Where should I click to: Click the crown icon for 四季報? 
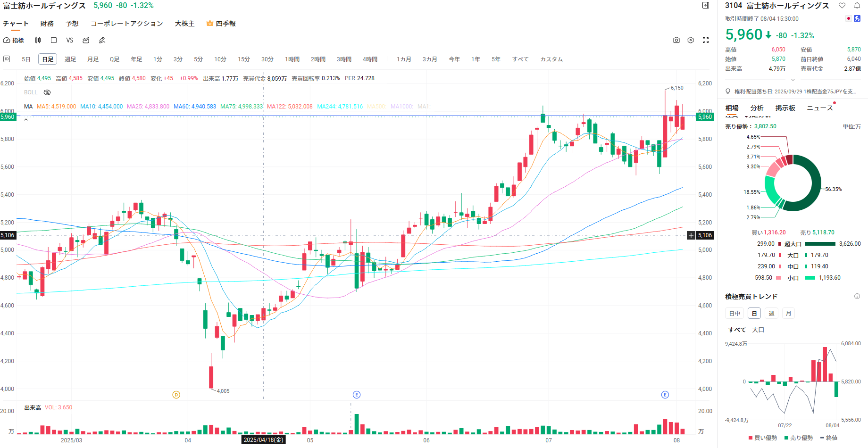pos(210,23)
